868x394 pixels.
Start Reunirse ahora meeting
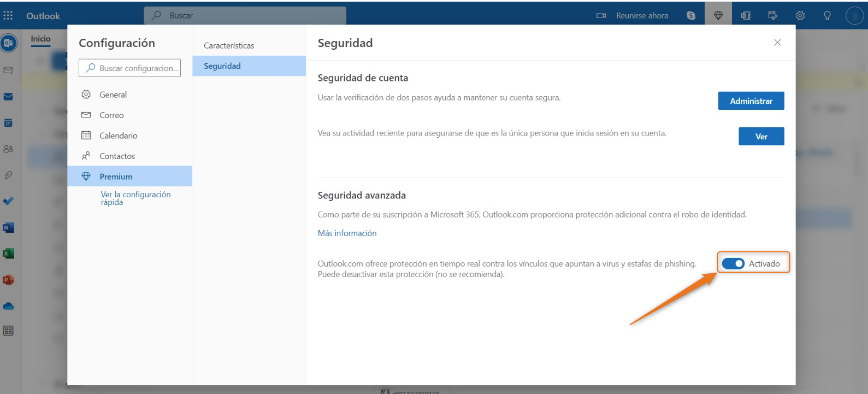(x=632, y=15)
